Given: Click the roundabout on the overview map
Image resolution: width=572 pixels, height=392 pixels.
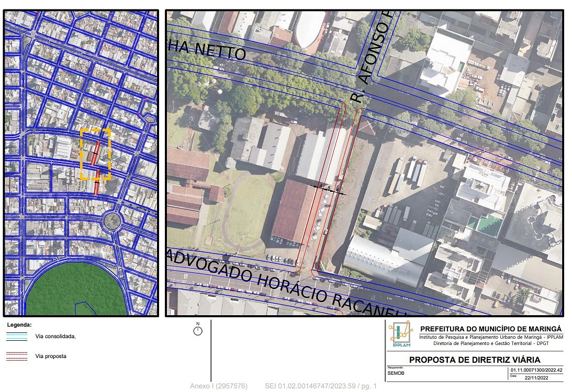Looking at the screenshot, I should pyautogui.click(x=111, y=221).
